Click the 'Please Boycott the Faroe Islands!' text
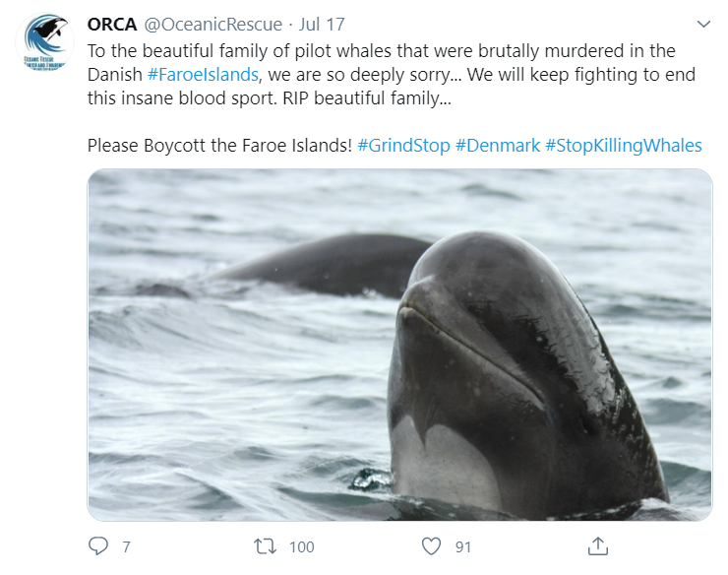The image size is (728, 575). (x=219, y=145)
